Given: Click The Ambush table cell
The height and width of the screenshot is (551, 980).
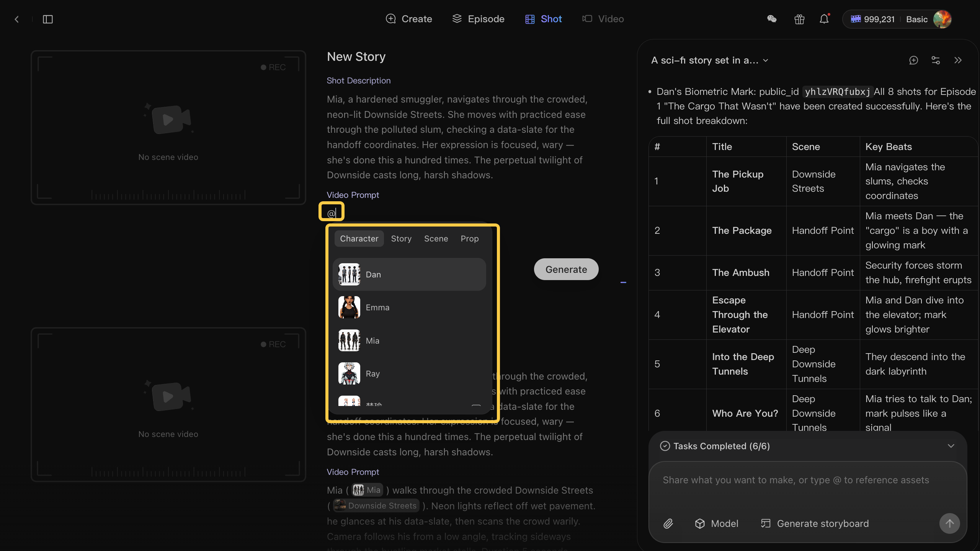Looking at the screenshot, I should click(x=746, y=272).
